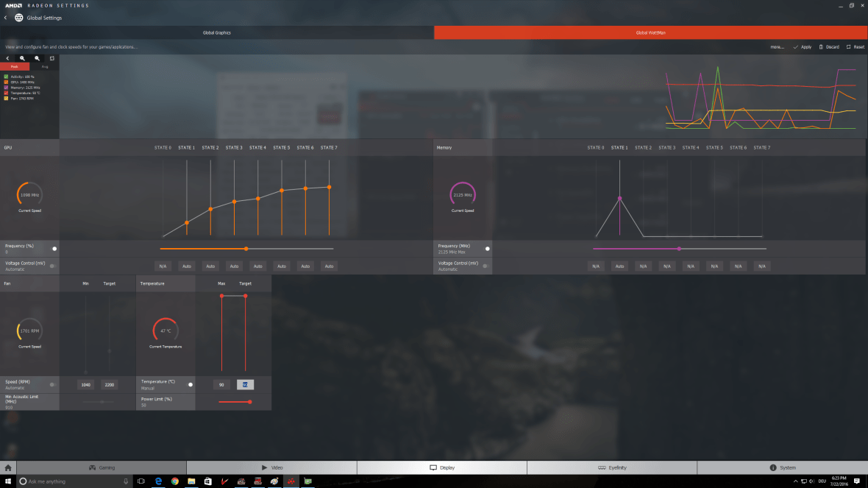
Task: Toggle the Temperature manual switch
Action: [190, 384]
